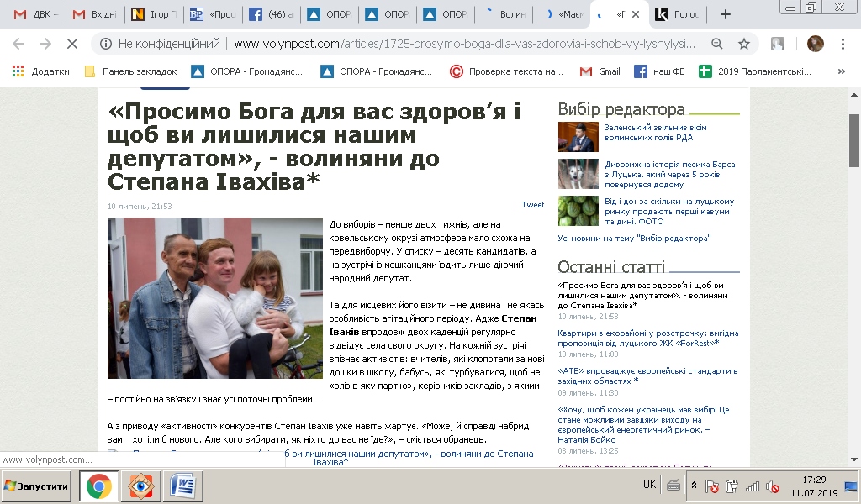Click the address bar URL field

[x=464, y=44]
